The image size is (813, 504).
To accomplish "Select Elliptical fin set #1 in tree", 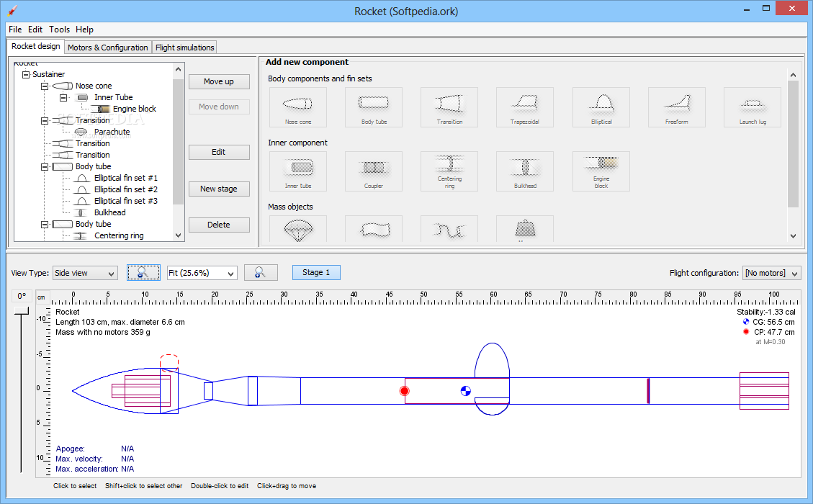I will (x=126, y=178).
